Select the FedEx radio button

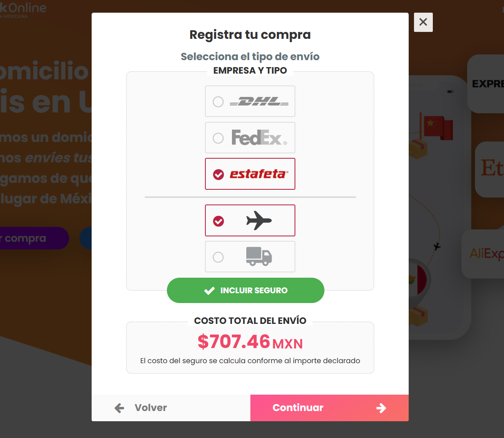pyautogui.click(x=218, y=138)
